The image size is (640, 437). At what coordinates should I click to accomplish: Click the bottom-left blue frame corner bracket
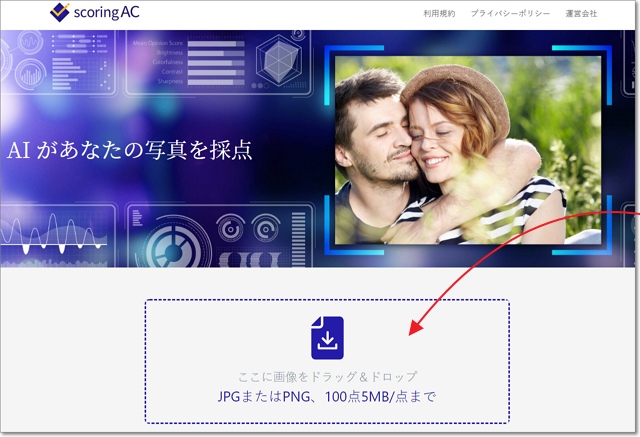coord(339,234)
